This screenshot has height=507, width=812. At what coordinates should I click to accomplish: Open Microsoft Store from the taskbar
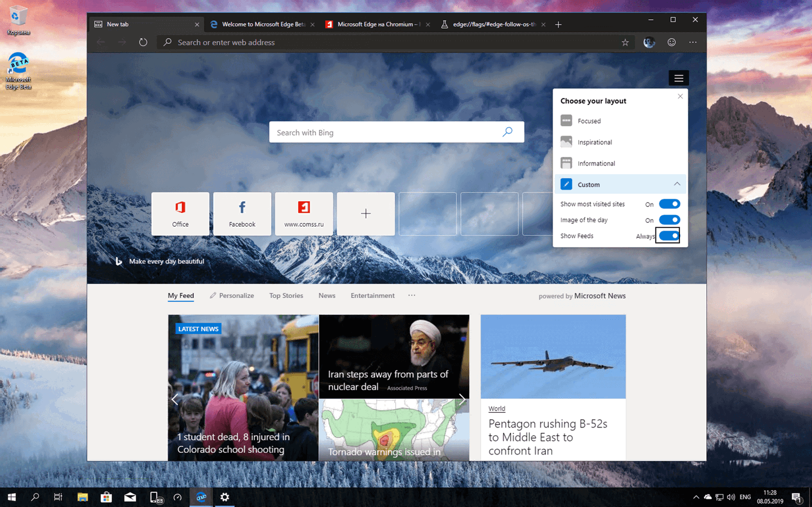(106, 497)
